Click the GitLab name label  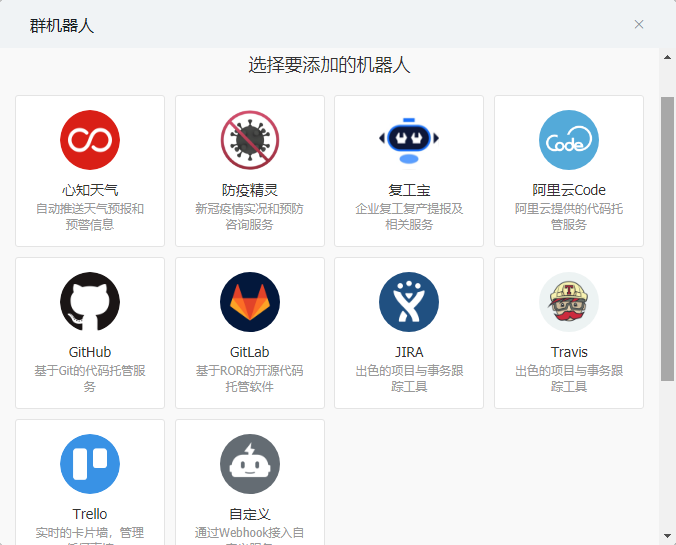click(x=250, y=352)
